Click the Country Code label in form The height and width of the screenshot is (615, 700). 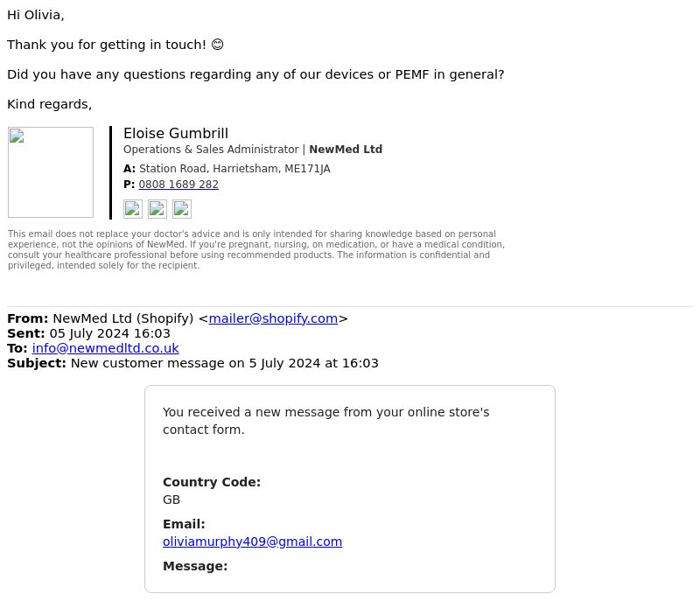coord(212,482)
